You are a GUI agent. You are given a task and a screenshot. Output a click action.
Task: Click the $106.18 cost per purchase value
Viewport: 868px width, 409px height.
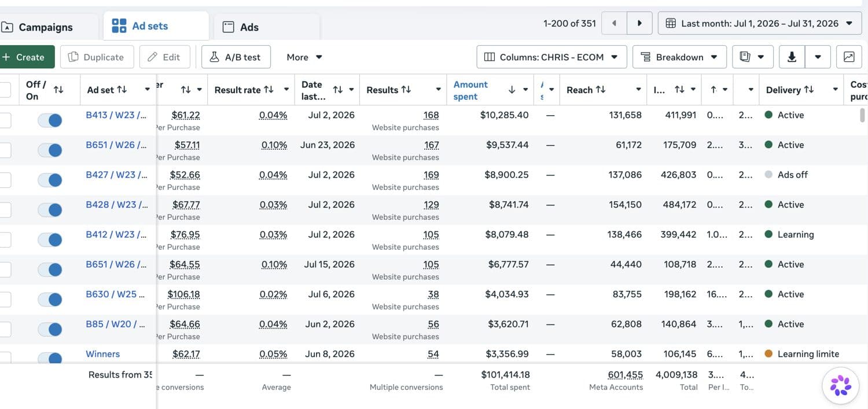183,294
